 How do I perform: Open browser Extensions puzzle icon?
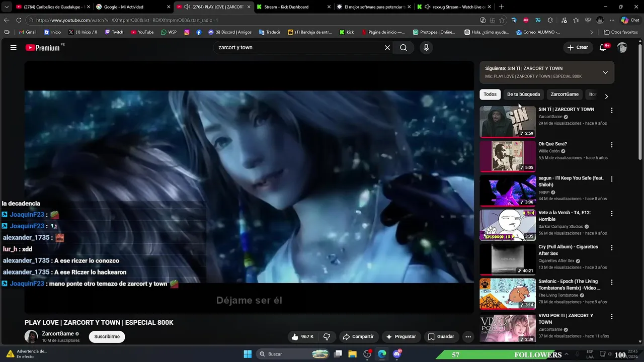pos(550,20)
